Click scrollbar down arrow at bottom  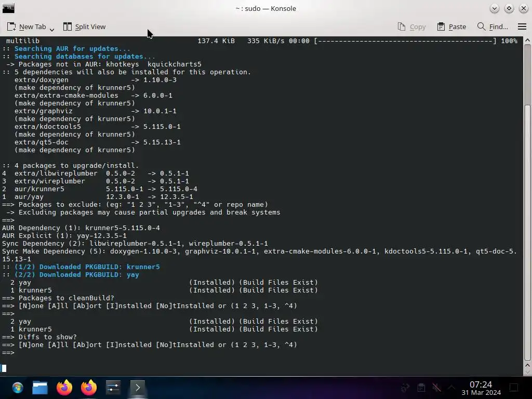click(x=527, y=373)
